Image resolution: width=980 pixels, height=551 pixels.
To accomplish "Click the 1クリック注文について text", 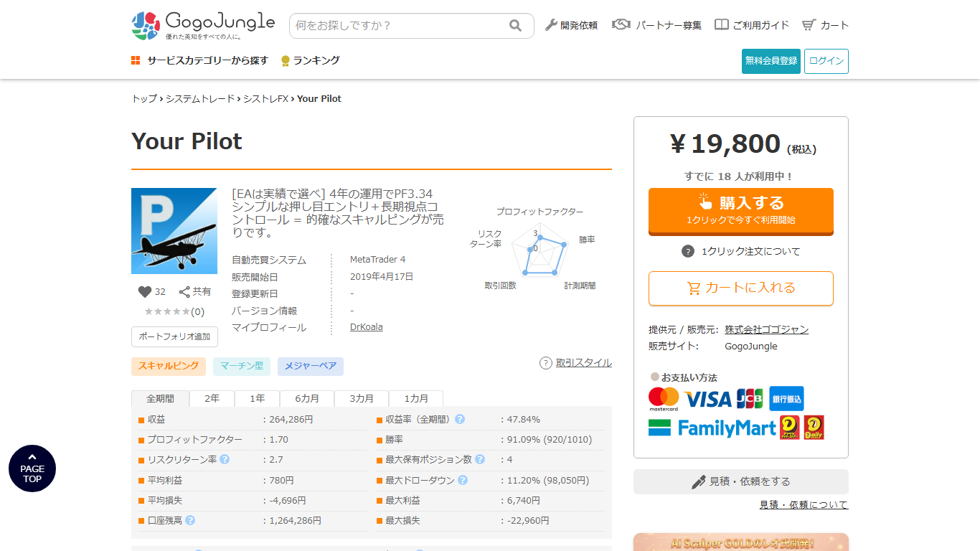I will (751, 251).
